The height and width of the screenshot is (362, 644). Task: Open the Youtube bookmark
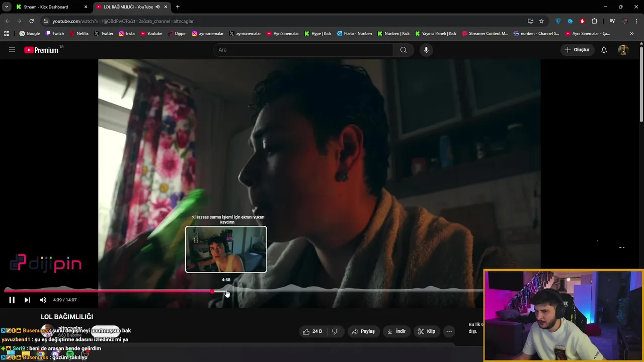click(x=151, y=34)
